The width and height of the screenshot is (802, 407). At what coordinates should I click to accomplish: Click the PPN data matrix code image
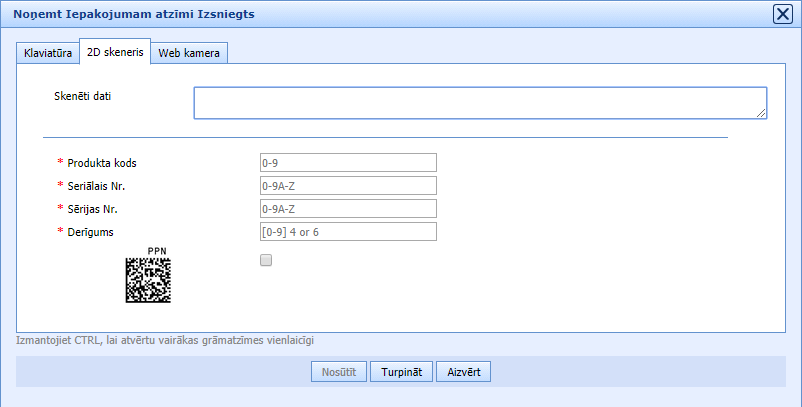[148, 281]
